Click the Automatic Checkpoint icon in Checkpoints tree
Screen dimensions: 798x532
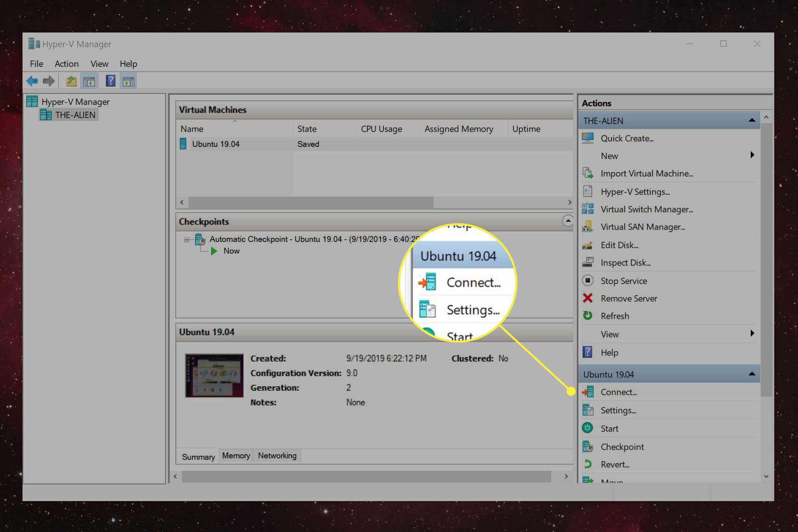point(201,239)
